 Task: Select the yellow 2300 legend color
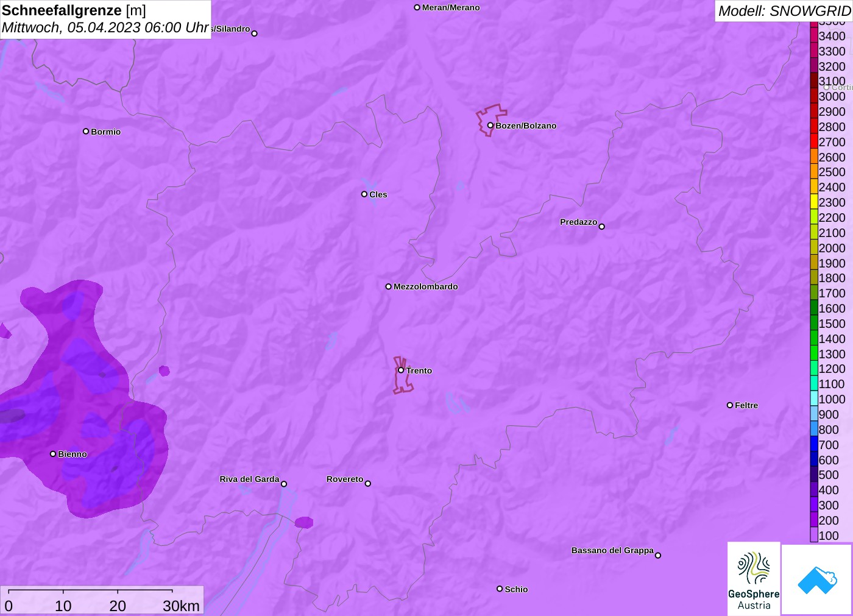(x=814, y=202)
